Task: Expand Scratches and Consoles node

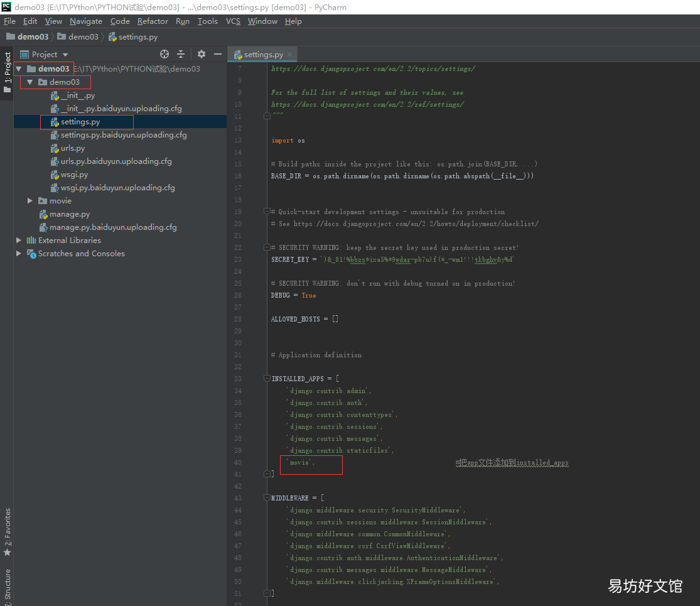Action: (x=19, y=254)
